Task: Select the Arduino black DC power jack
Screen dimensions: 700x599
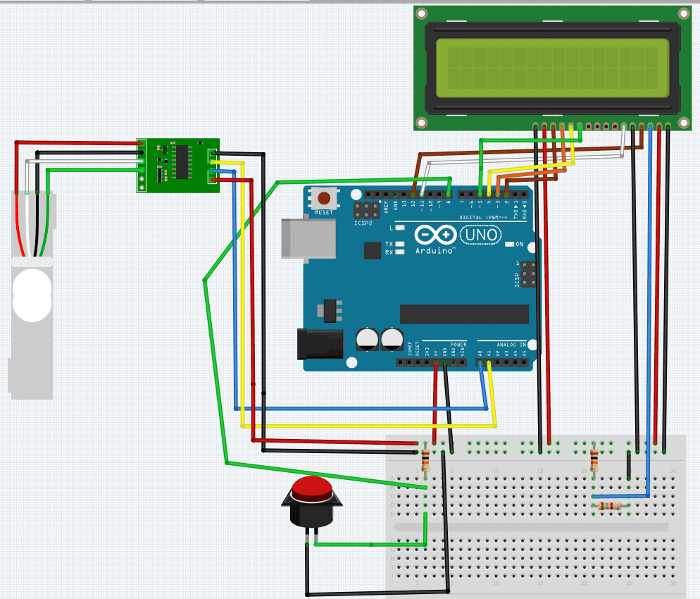Action: [320, 345]
